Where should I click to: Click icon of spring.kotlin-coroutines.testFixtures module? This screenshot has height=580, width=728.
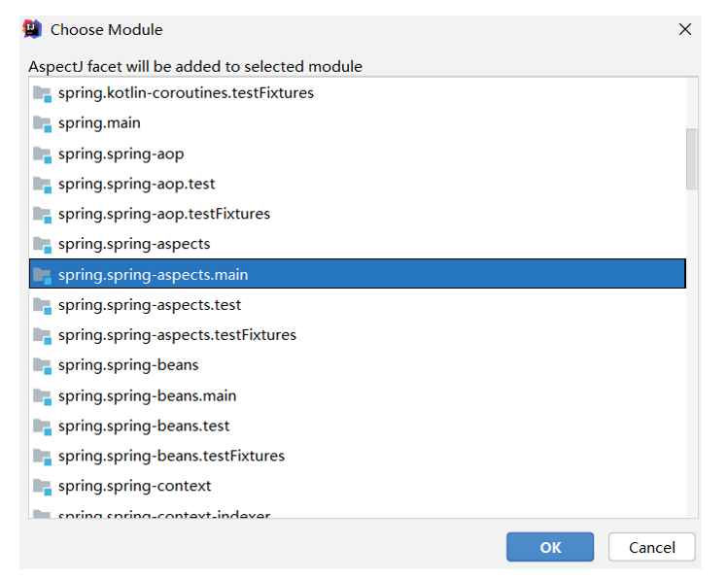point(42,93)
